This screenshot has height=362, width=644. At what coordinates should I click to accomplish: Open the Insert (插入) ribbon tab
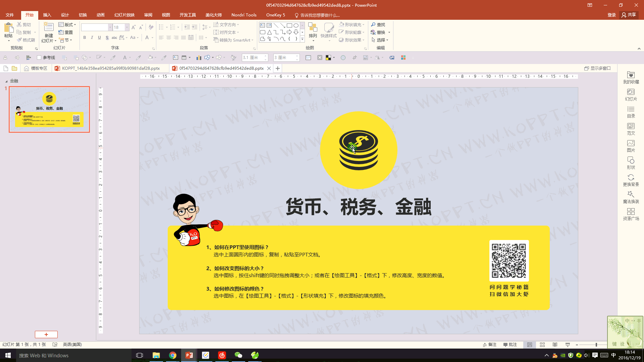tap(47, 15)
